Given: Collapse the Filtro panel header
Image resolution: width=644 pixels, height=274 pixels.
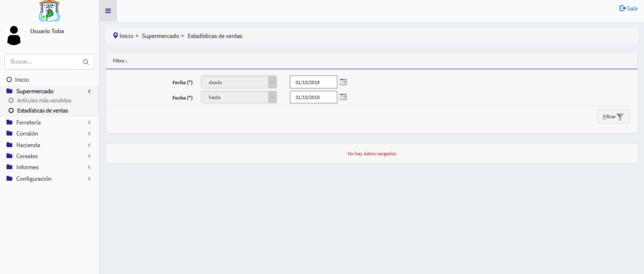Looking at the screenshot, I should 120,61.
